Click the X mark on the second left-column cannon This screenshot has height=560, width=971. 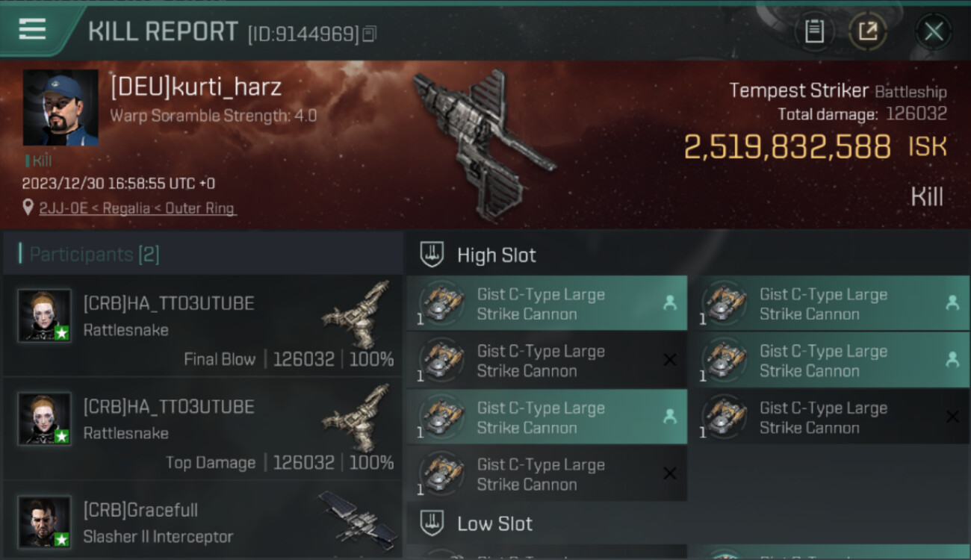pyautogui.click(x=670, y=360)
